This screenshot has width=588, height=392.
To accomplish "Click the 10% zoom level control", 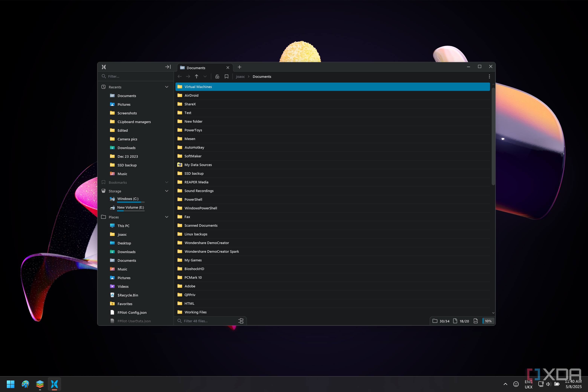I will [x=488, y=321].
